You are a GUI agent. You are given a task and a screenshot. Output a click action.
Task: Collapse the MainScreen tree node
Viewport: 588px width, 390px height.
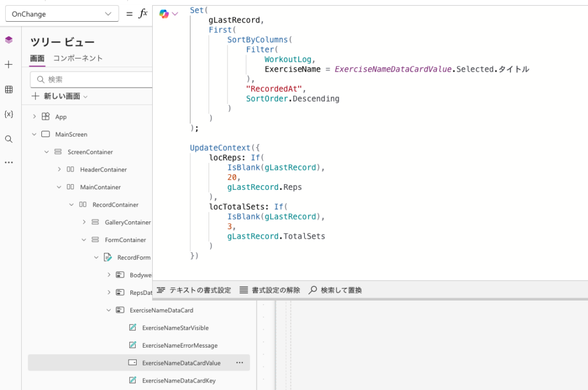(x=34, y=134)
